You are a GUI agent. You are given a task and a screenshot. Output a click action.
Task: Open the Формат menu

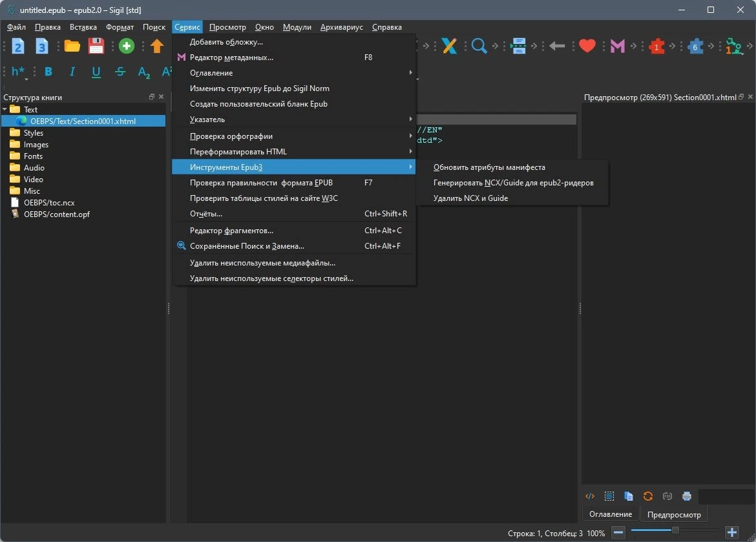pyautogui.click(x=120, y=27)
